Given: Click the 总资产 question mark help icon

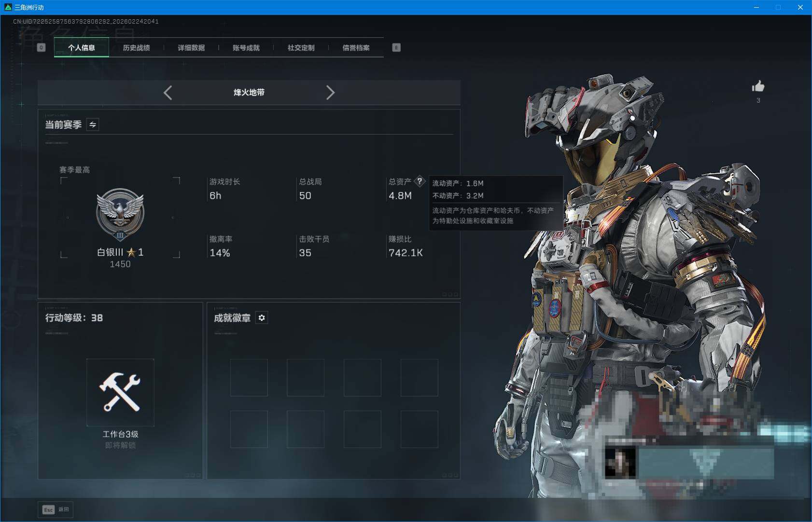Looking at the screenshot, I should [x=420, y=181].
